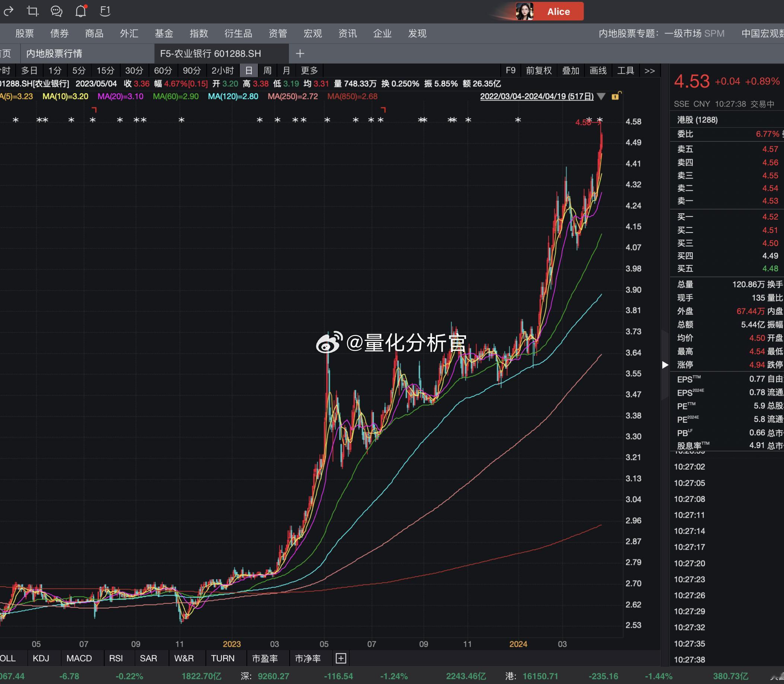Click F9 deep info button
784x684 pixels.
(511, 71)
